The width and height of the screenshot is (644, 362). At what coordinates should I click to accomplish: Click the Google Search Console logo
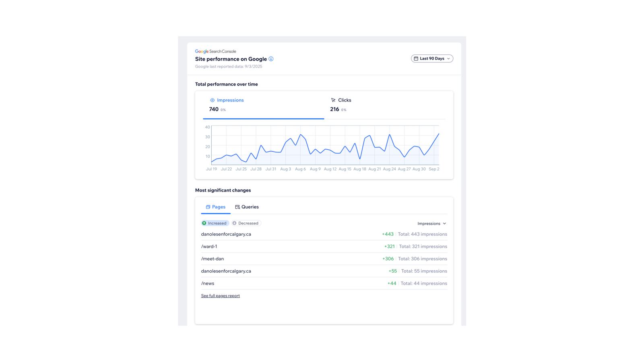215,51
